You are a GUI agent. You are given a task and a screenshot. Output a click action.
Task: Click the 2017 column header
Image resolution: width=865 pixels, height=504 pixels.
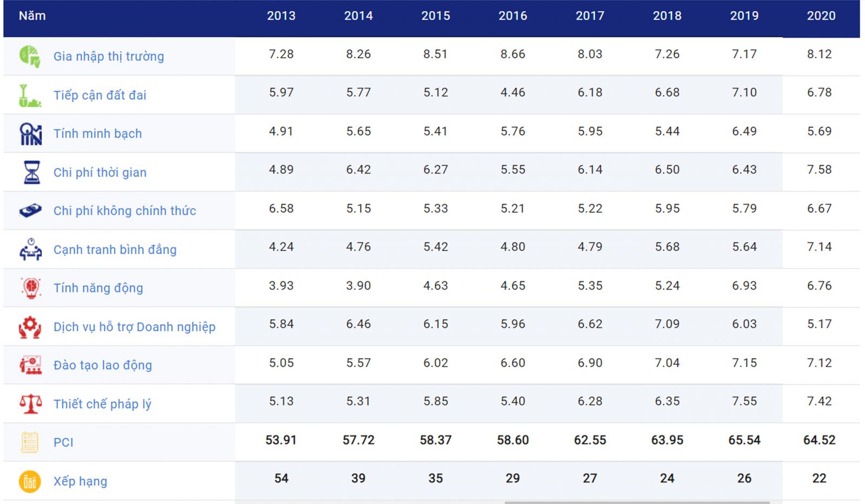590,16
